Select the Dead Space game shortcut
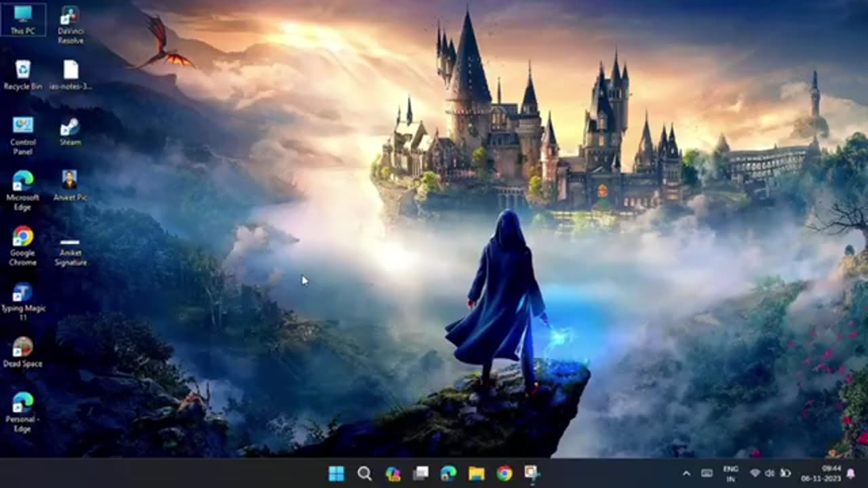 coord(23,352)
